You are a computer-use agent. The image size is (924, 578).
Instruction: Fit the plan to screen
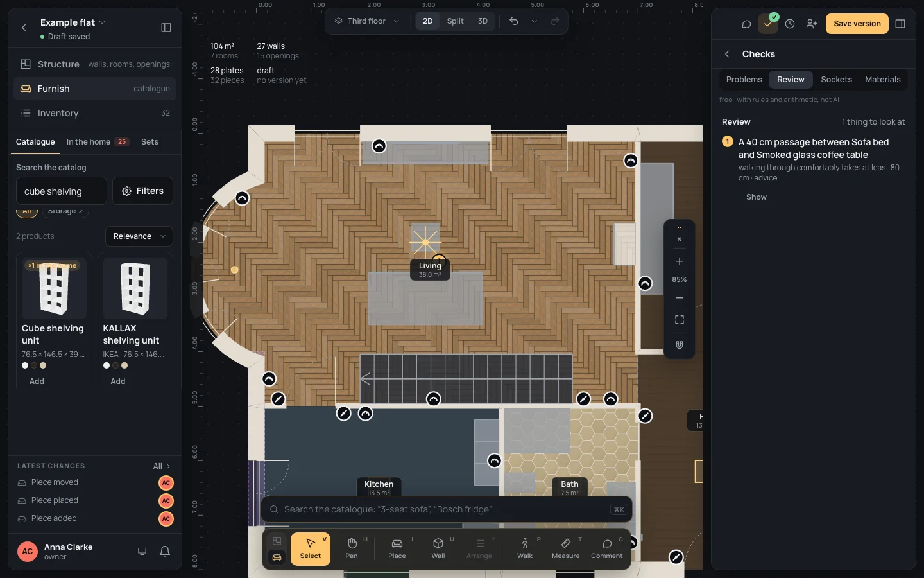click(x=680, y=320)
